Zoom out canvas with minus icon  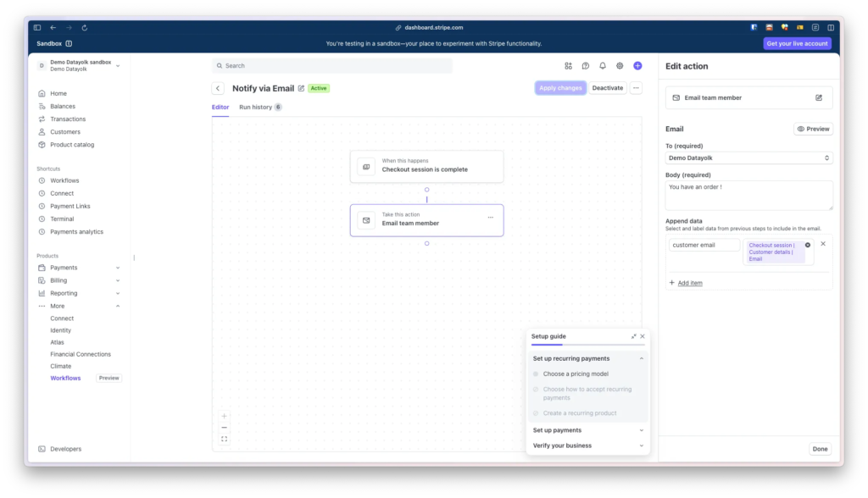[x=224, y=428]
